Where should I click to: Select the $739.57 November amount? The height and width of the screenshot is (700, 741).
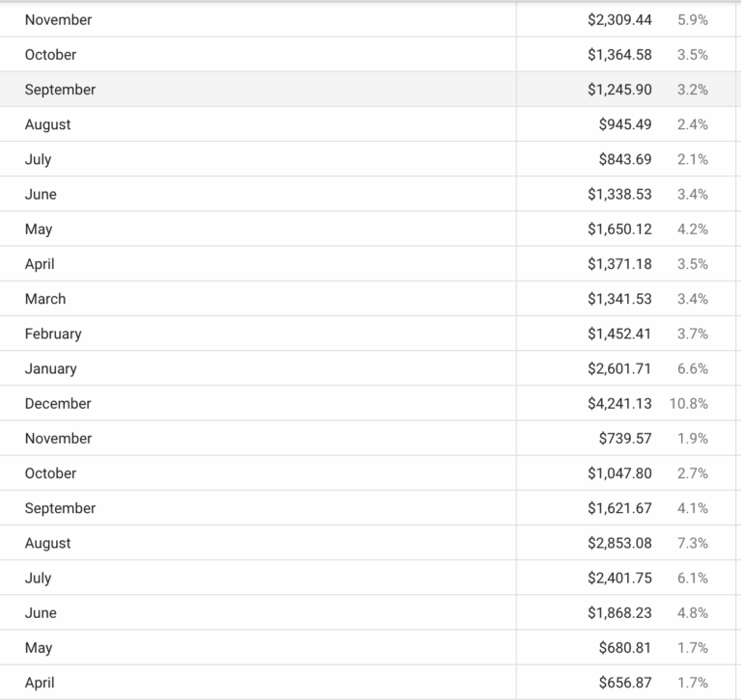625,438
